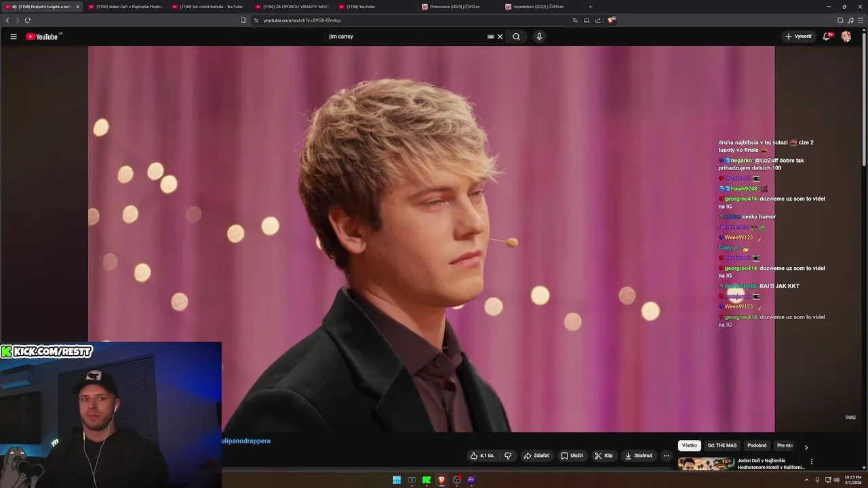Open 'Jeden Deň v Najhoršie Hodnotenom Hoteli' video title
Viewport: 868px width, 488px height.
[x=771, y=464]
